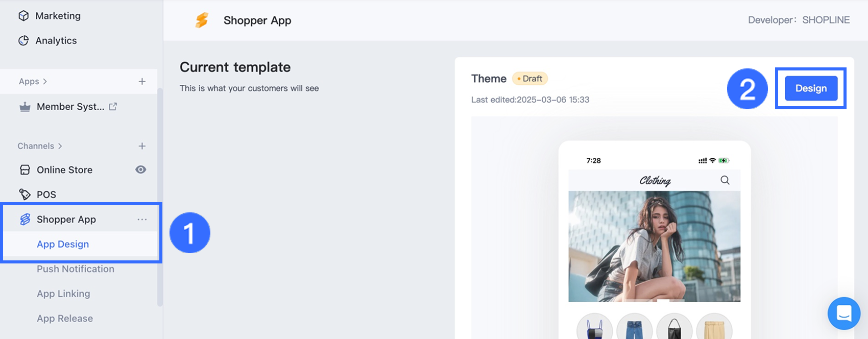The height and width of the screenshot is (339, 868).
Task: Open Member System external link icon
Action: point(113,107)
